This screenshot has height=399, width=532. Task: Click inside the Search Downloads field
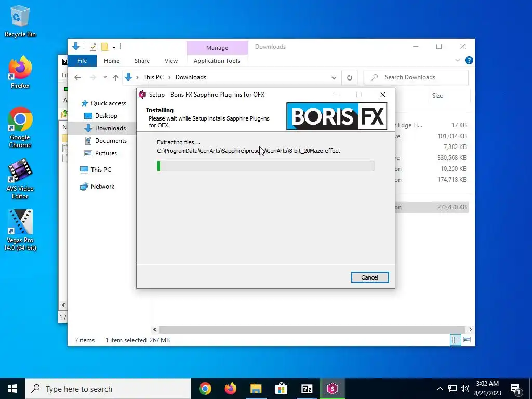point(416,77)
